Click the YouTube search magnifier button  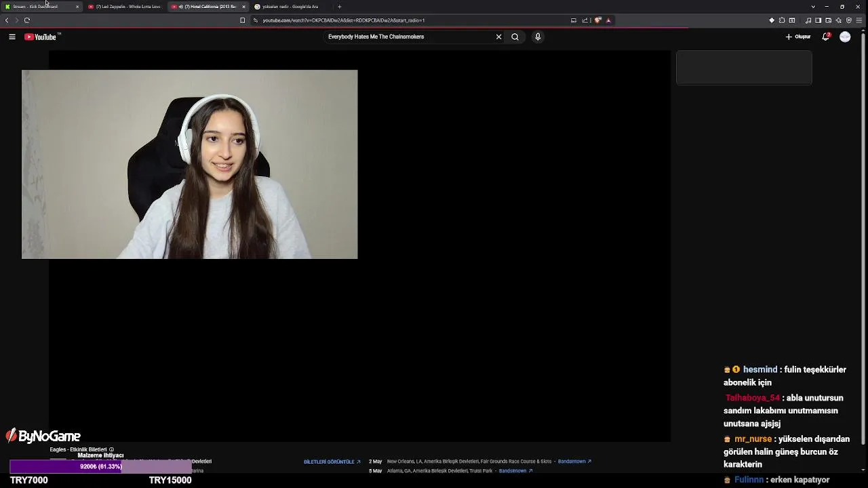515,37
